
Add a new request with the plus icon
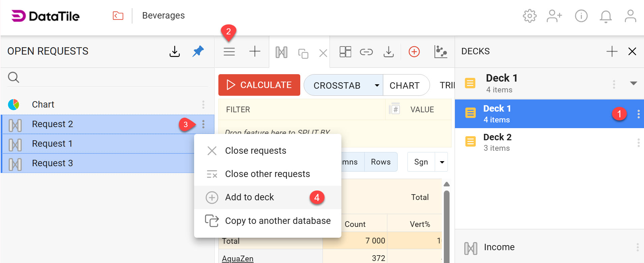point(255,52)
